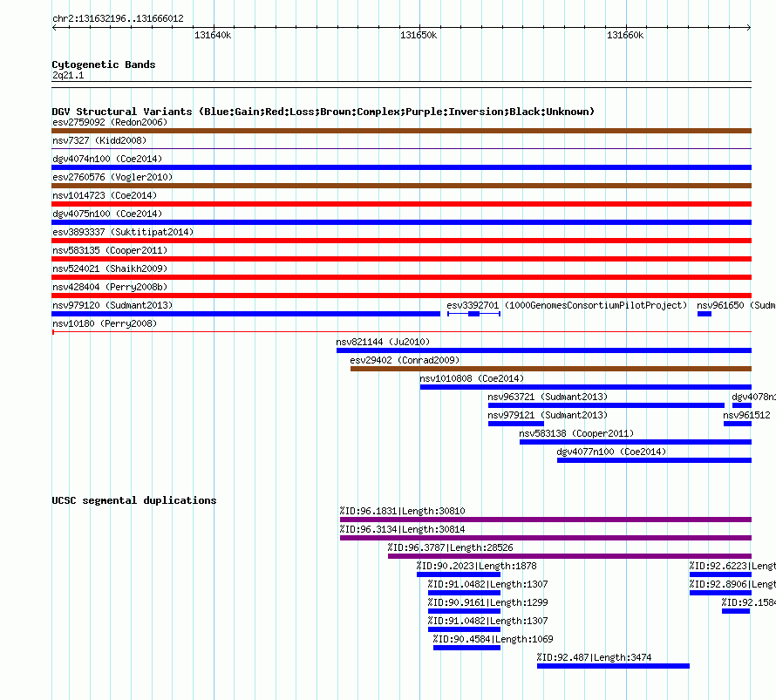776x700 pixels.
Task: Open nsv583138 (Cooper2011) variant
Action: point(636,442)
